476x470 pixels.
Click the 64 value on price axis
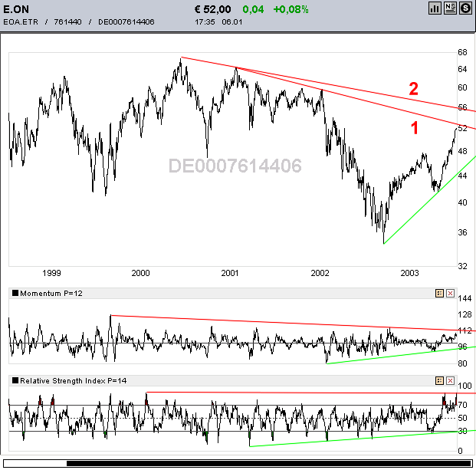point(462,70)
